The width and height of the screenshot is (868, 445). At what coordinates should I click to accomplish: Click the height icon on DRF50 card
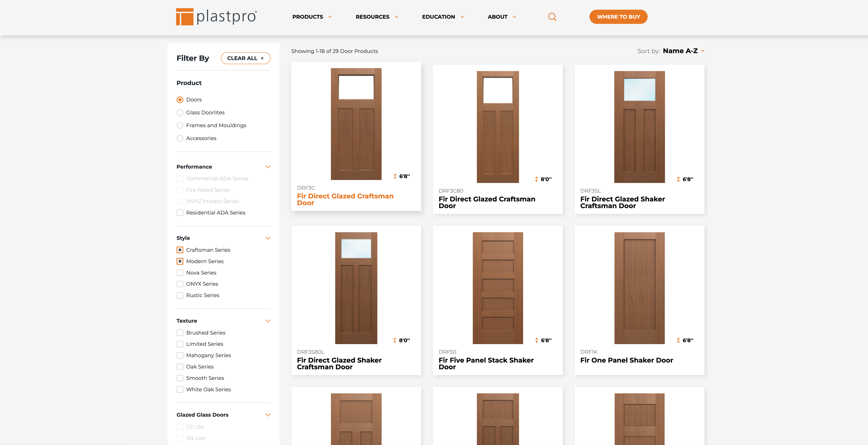(536, 341)
